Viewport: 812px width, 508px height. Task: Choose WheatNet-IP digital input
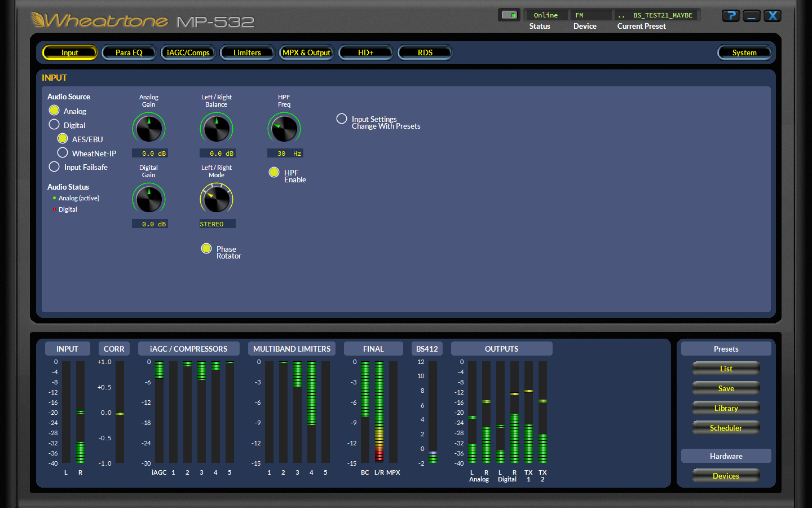pyautogui.click(x=63, y=153)
